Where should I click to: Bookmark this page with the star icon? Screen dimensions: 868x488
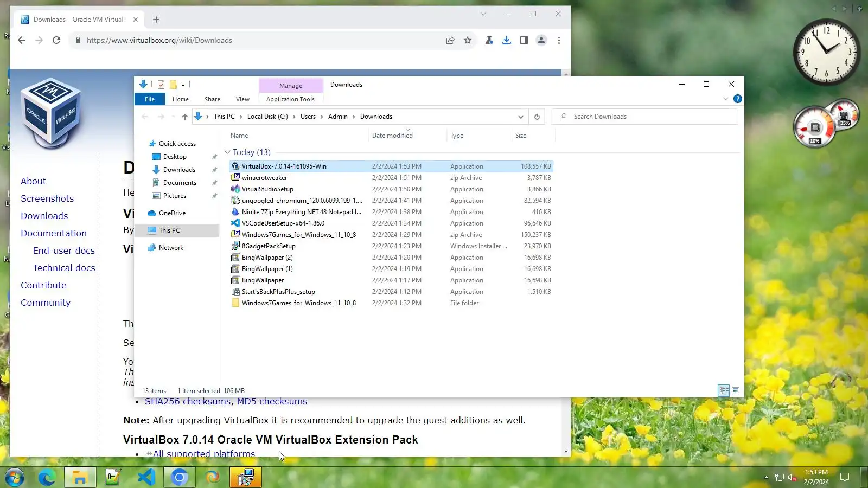point(468,40)
